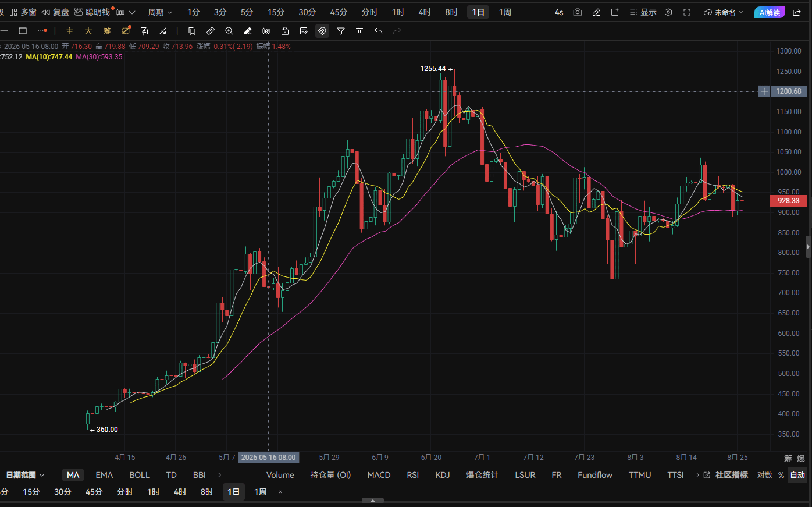The width and height of the screenshot is (812, 507).
Task: Add the 持仓量 (OI) sub-indicator
Action: [331, 475]
